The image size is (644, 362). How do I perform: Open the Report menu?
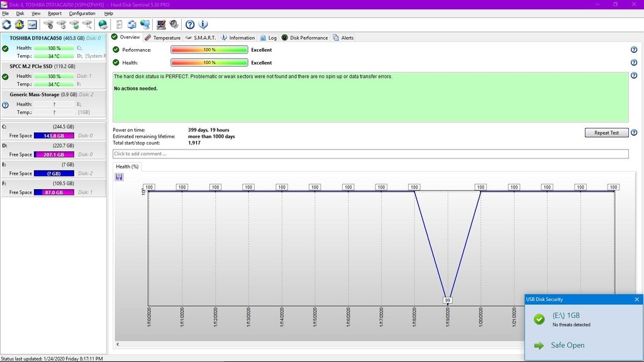[x=55, y=13]
